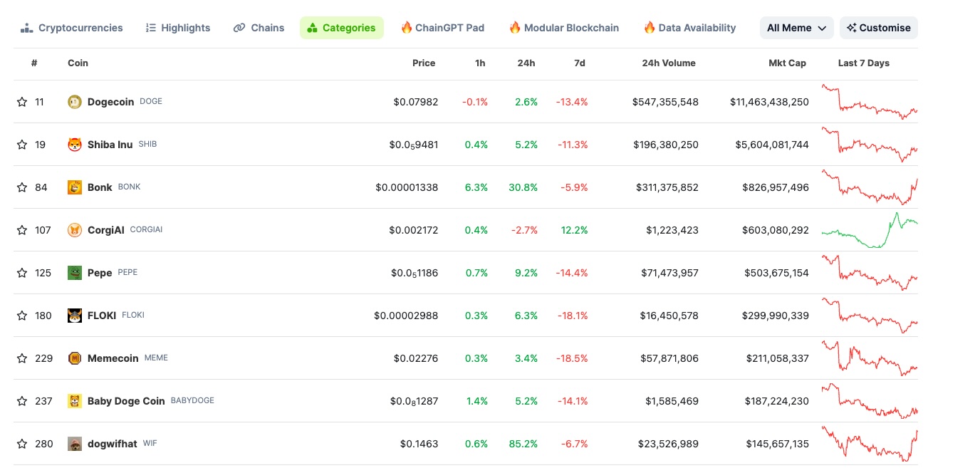Click the Baby Doge Coin logo

pyautogui.click(x=75, y=401)
